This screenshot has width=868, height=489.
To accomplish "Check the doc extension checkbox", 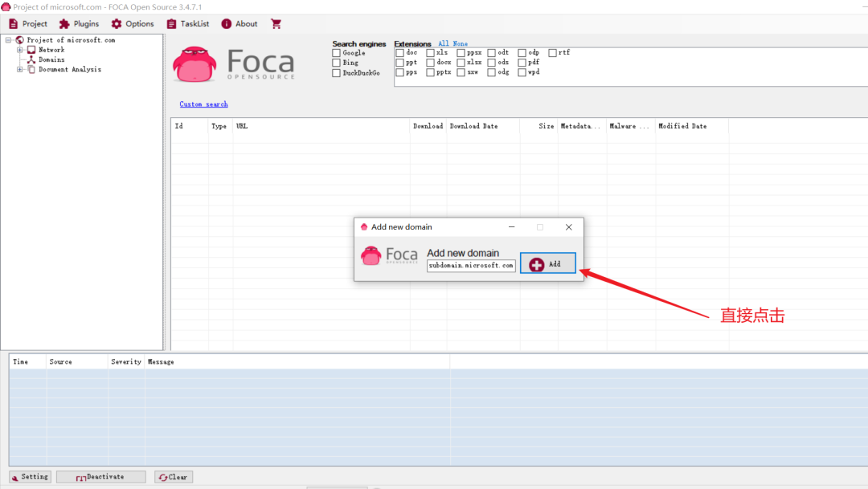I will point(399,52).
